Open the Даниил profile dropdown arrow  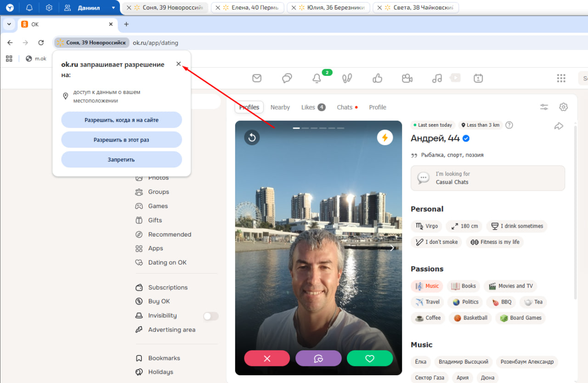[x=113, y=8]
